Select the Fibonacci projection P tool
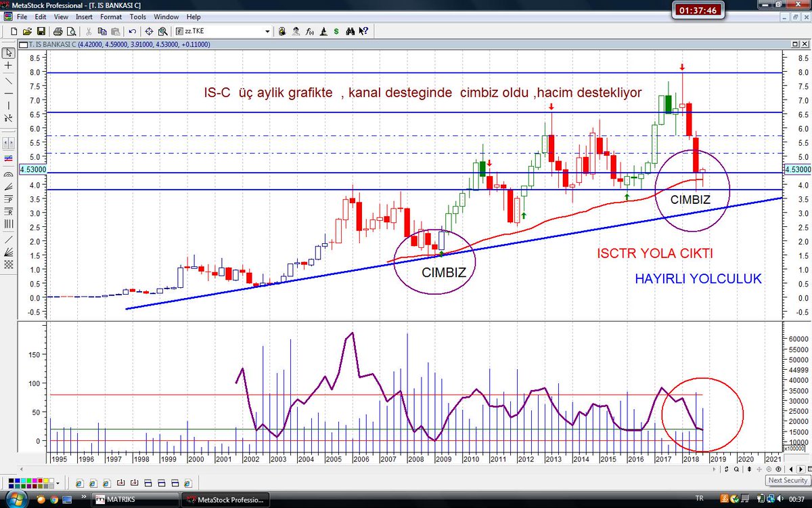Screen dimensions: 812x508 8,198
